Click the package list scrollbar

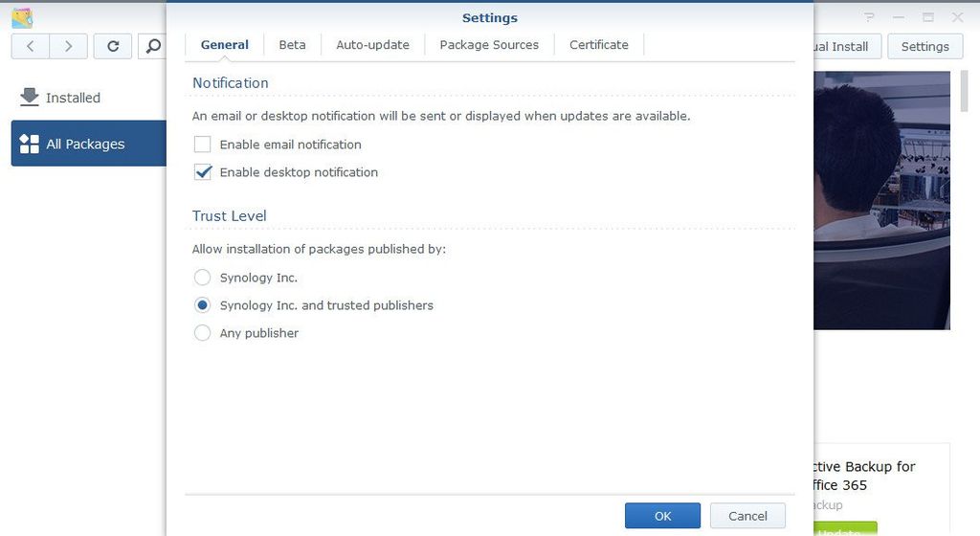966,92
